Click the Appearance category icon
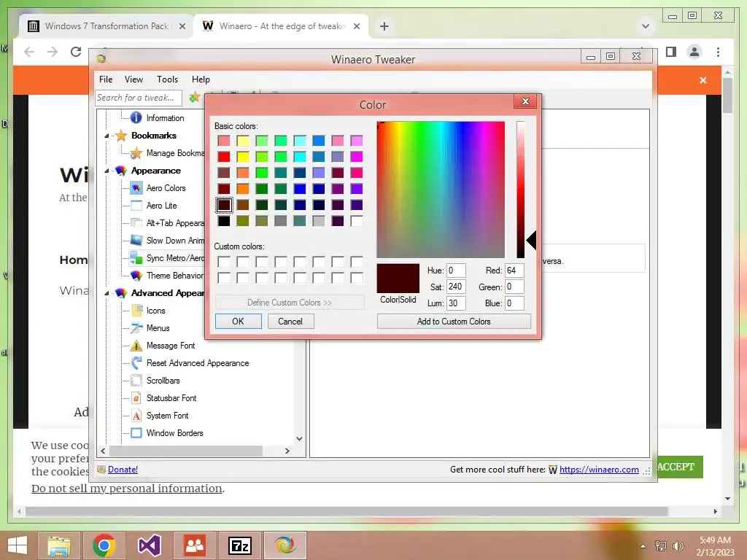747x560 pixels. [121, 171]
